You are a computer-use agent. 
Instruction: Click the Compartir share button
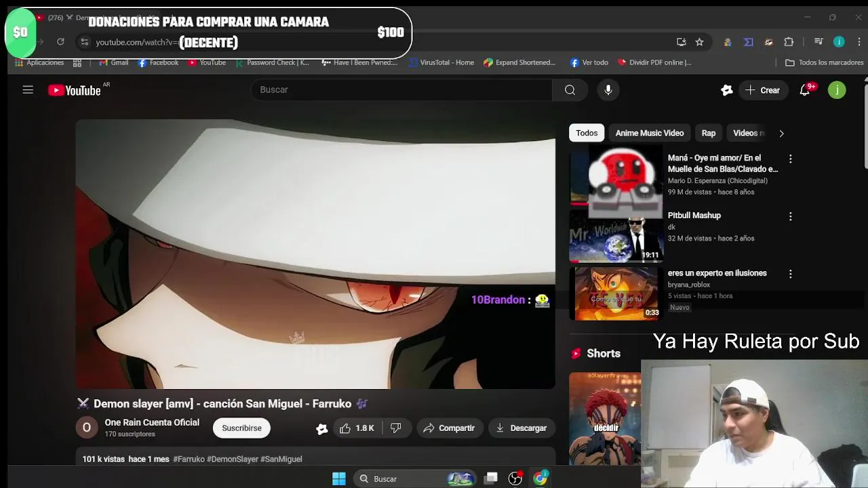(448, 428)
